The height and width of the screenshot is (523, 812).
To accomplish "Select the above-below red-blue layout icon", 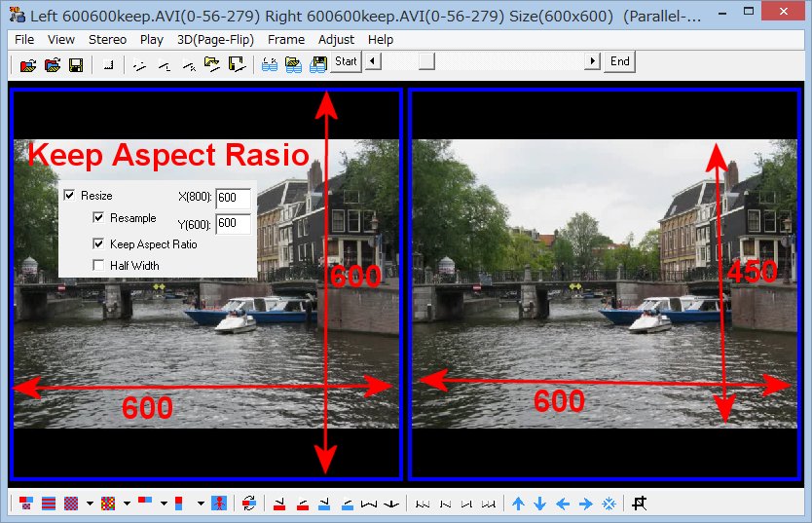I will pos(179,503).
